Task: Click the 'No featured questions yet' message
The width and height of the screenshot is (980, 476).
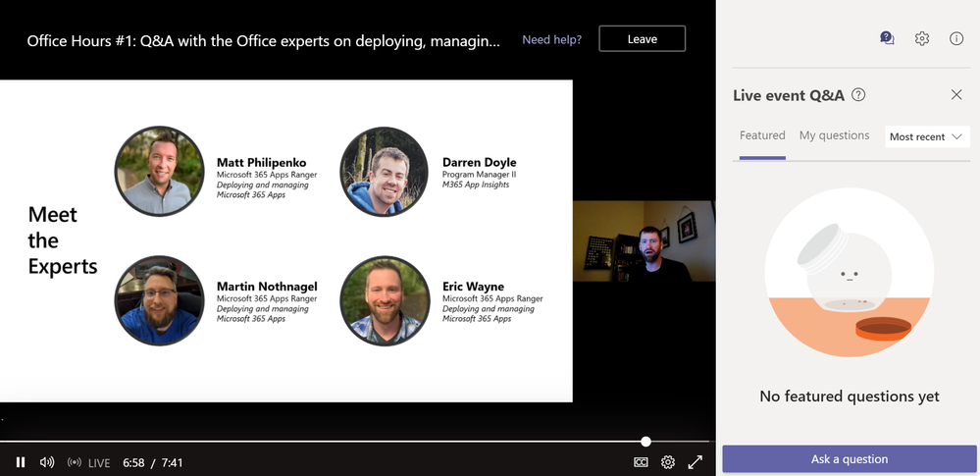Action: (850, 396)
